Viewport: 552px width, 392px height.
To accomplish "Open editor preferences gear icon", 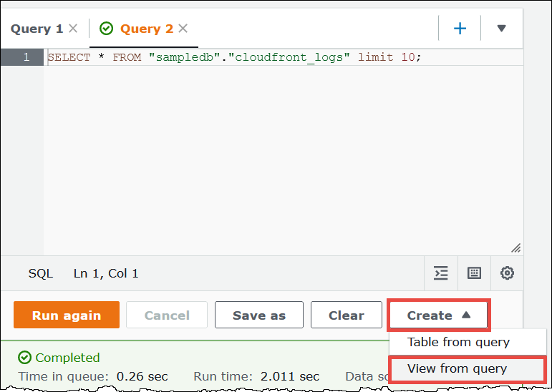I will click(x=508, y=273).
